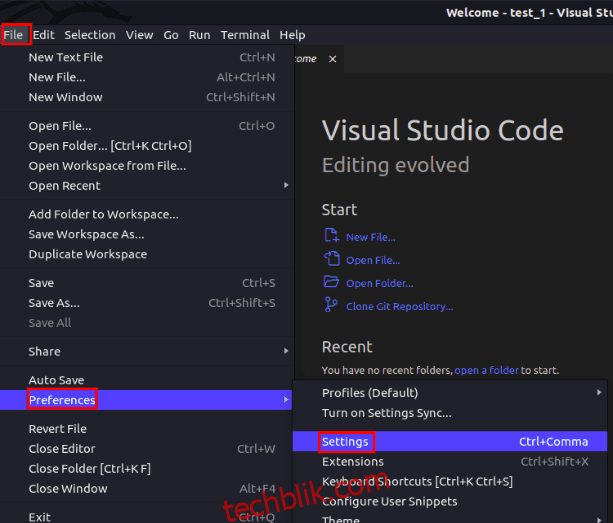Image resolution: width=613 pixels, height=523 pixels.
Task: Click the New File icon under Start
Action: point(331,236)
